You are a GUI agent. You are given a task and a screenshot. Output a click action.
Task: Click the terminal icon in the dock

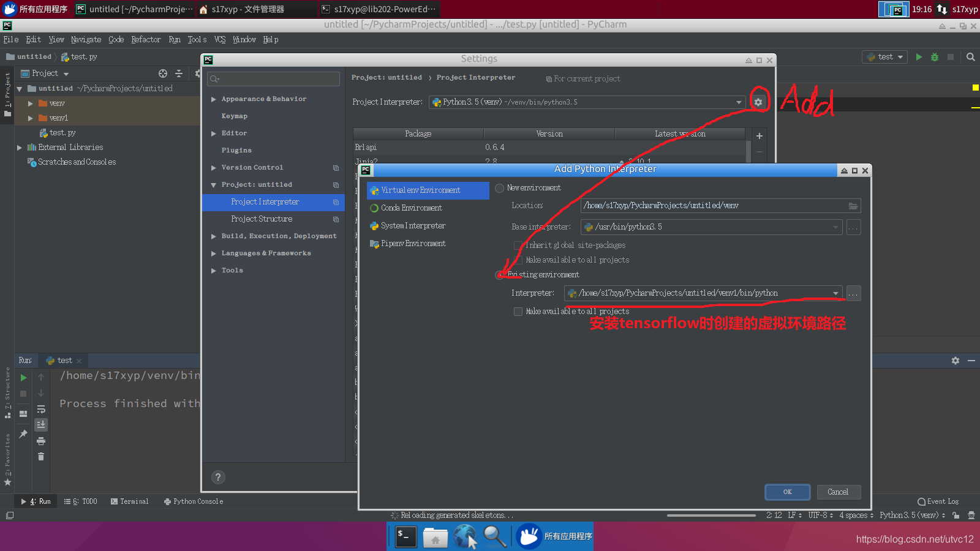pyautogui.click(x=405, y=536)
